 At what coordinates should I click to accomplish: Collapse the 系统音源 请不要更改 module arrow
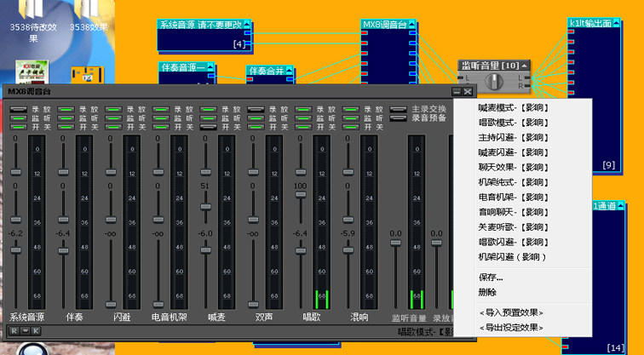pyautogui.click(x=246, y=25)
